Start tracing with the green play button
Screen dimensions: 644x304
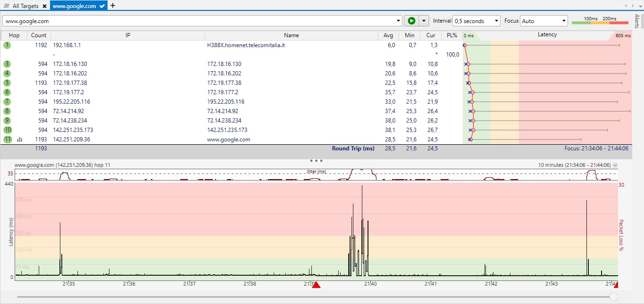click(x=411, y=21)
